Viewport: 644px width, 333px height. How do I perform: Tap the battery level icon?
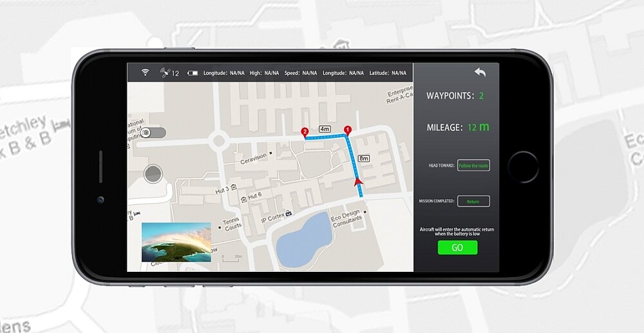(193, 73)
